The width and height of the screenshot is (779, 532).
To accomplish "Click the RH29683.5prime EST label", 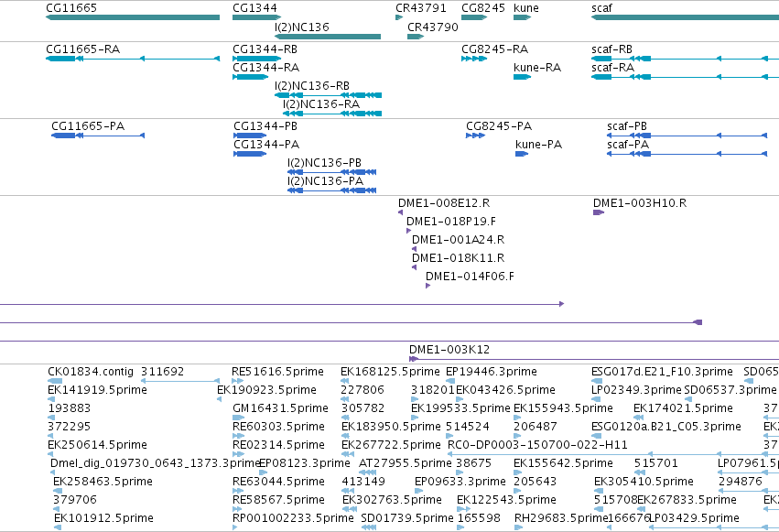I will [561, 518].
